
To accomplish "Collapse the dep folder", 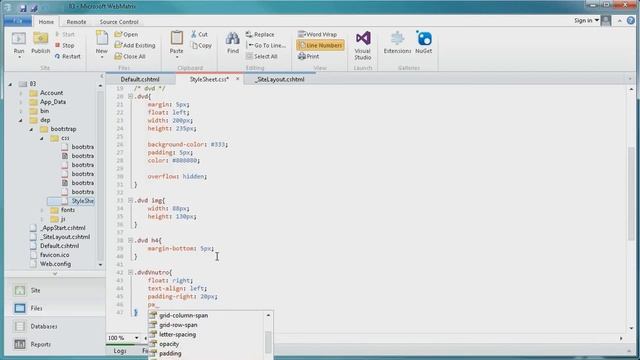I will 20,120.
